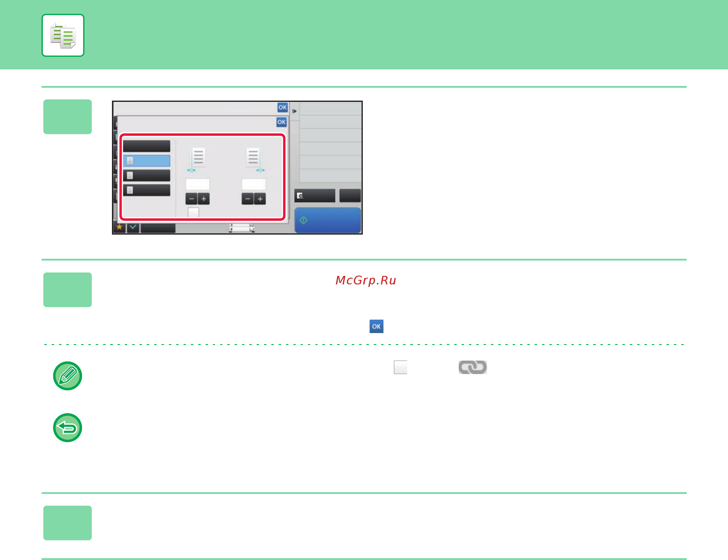Click the copy mode icon in the header
This screenshot has height=560, width=728.
(63, 35)
